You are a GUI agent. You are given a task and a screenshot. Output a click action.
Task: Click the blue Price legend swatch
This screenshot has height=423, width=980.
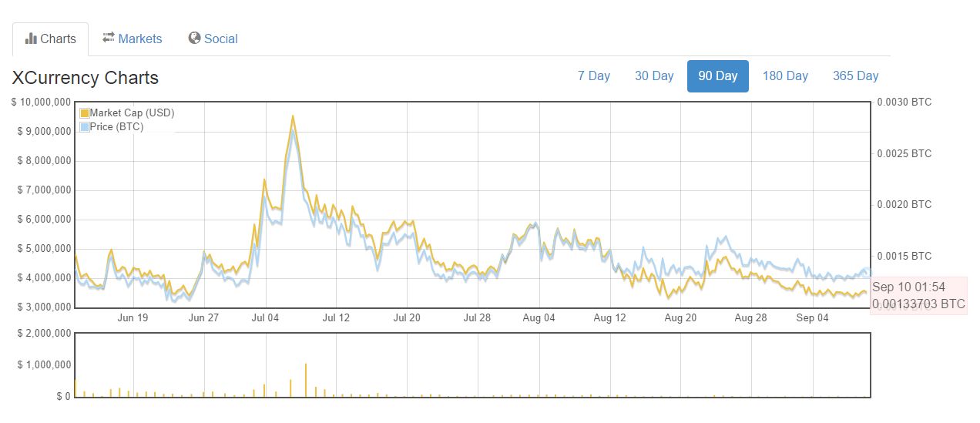tap(85, 127)
